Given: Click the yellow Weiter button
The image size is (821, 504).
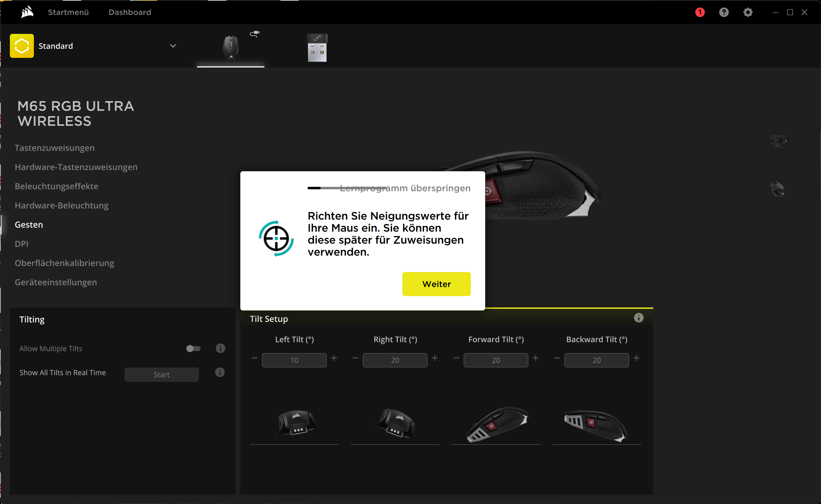Looking at the screenshot, I should pyautogui.click(x=436, y=284).
